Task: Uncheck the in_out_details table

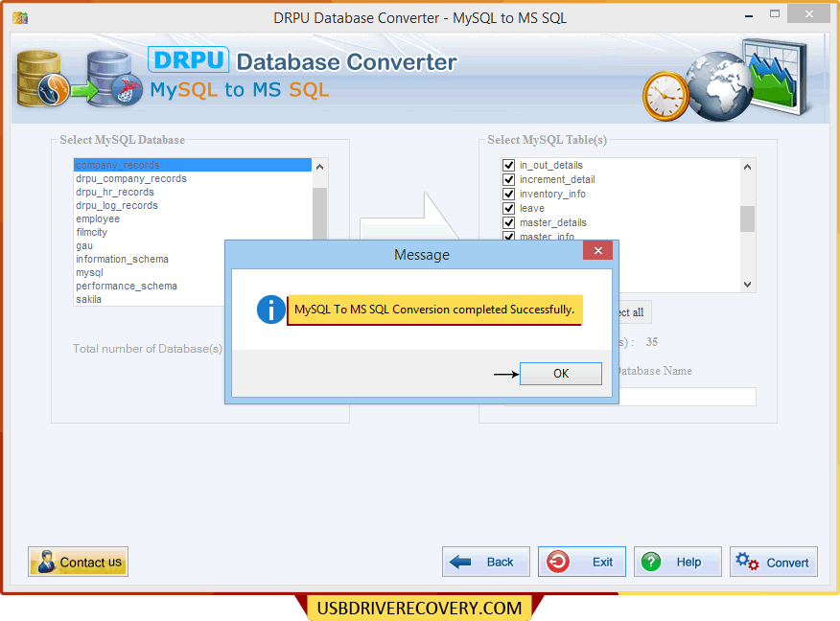Action: pos(508,165)
